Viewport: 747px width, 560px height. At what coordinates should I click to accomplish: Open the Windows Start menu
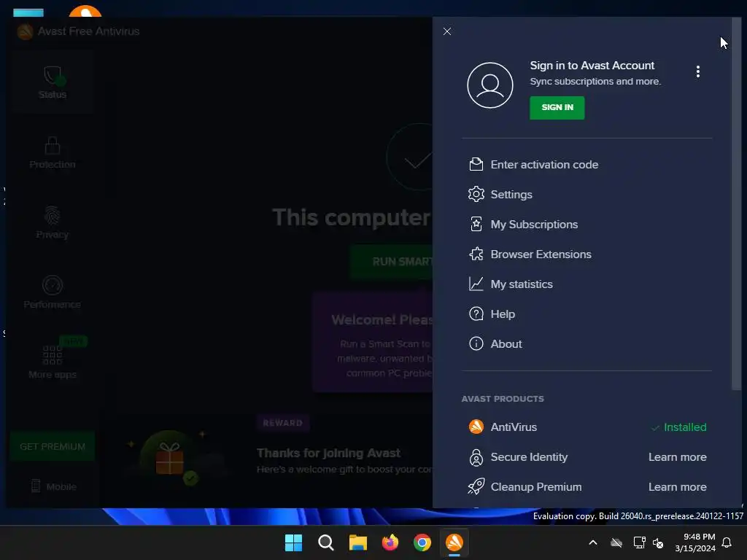click(x=293, y=542)
